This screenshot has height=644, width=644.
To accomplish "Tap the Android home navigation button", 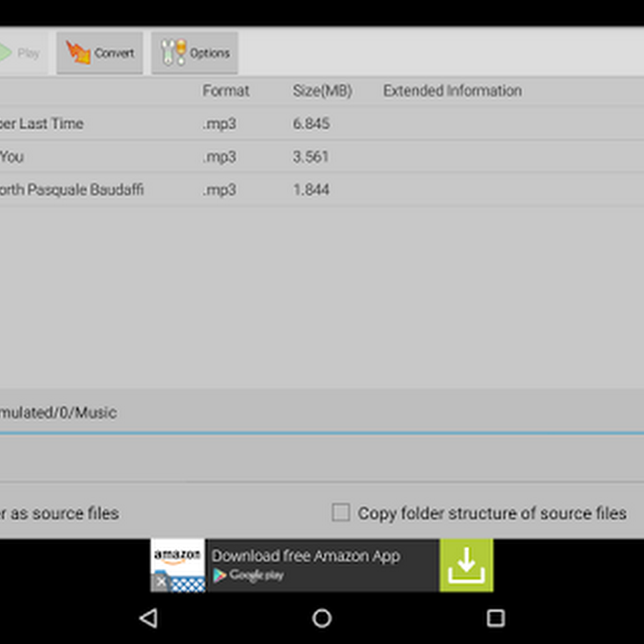I will 322,618.
